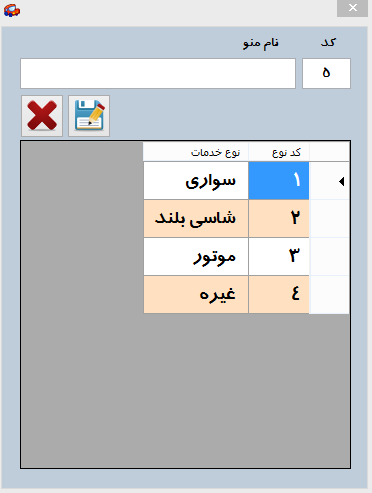Select the غیره service cell
The width and height of the screenshot is (372, 493).
(196, 295)
